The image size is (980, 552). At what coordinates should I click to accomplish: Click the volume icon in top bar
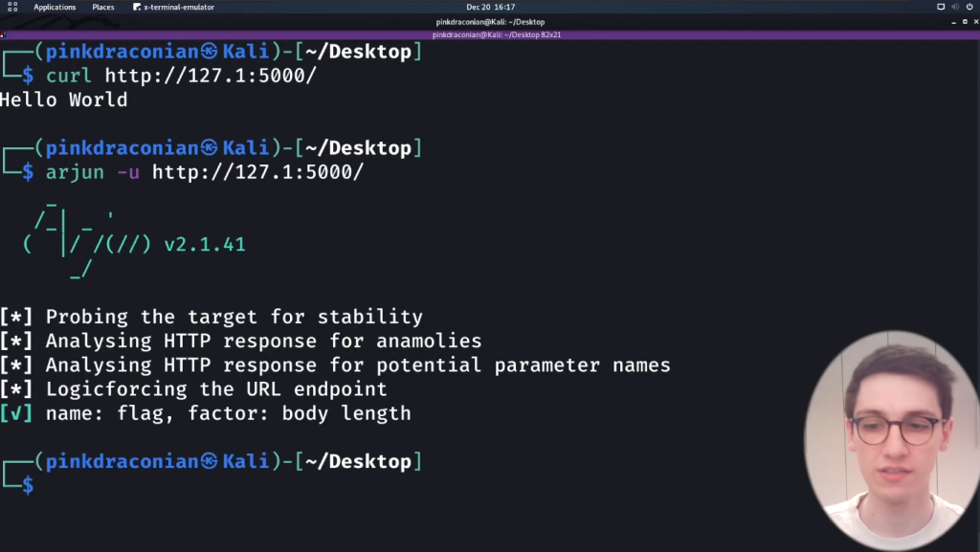[x=955, y=7]
